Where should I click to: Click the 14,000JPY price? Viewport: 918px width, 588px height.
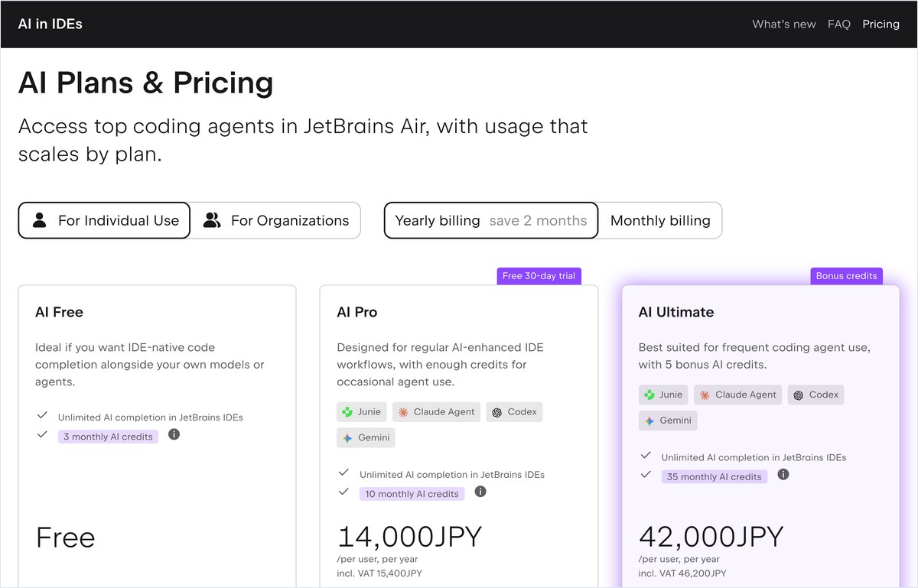409,537
